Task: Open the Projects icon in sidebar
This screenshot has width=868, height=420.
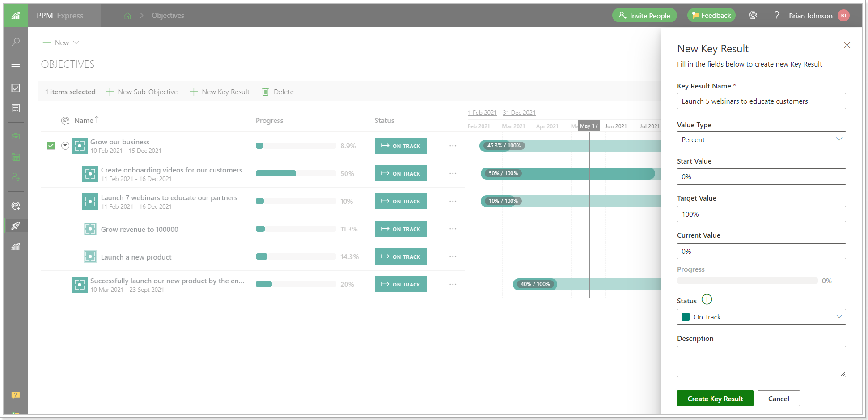Action: click(x=16, y=157)
